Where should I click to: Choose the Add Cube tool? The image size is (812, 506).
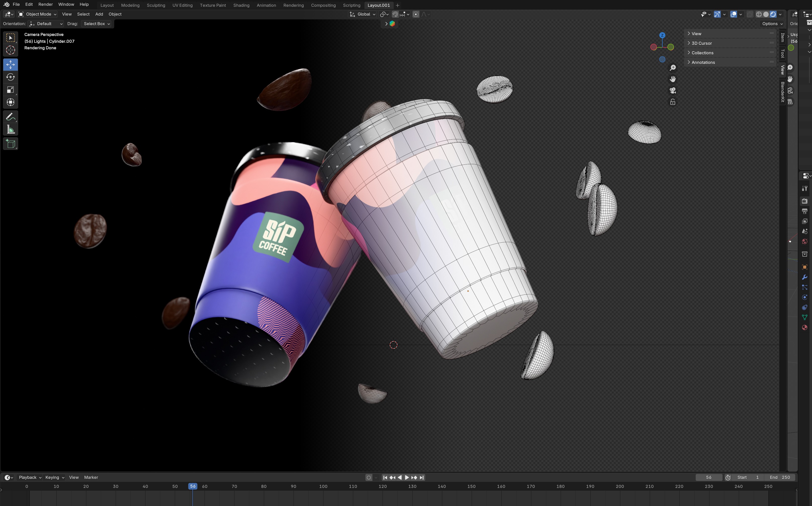point(10,144)
